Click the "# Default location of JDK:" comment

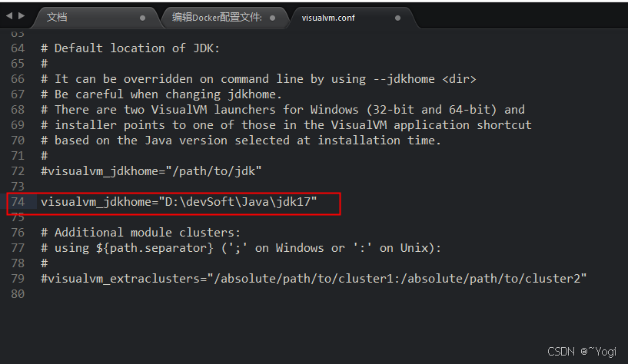point(130,48)
